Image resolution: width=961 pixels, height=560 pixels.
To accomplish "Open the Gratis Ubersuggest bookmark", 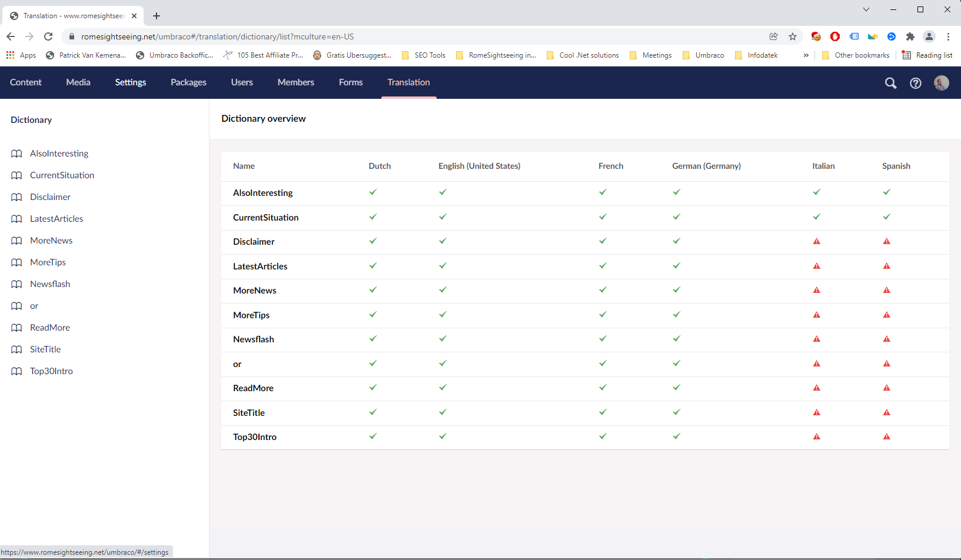I will (352, 55).
